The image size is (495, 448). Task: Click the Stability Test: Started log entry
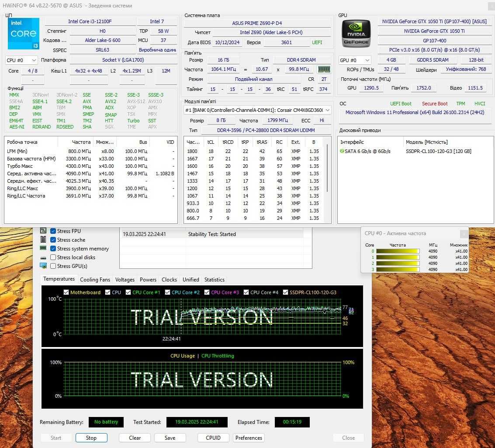pyautogui.click(x=212, y=234)
